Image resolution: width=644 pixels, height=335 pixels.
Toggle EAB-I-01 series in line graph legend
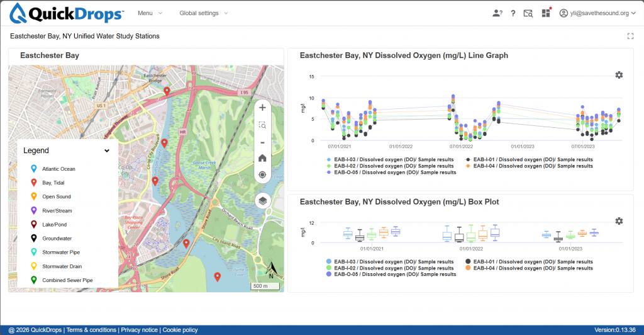[530, 159]
